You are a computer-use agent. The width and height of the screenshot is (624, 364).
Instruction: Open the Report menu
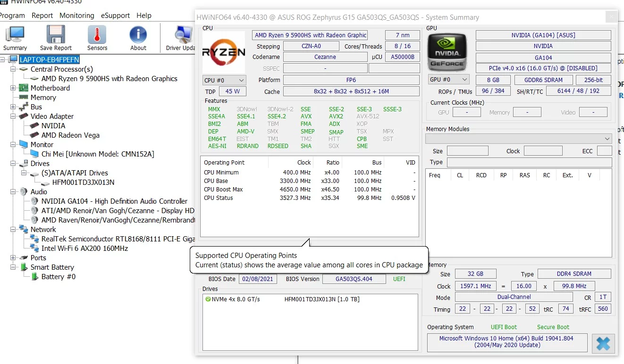[42, 16]
